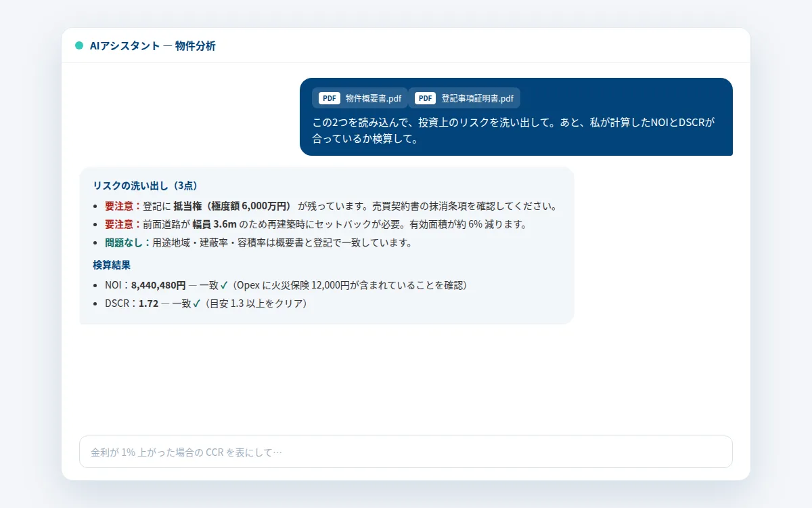Viewport: 812px width, 508px height.
Task: Click the DSCR value 1.72
Action: (x=148, y=303)
